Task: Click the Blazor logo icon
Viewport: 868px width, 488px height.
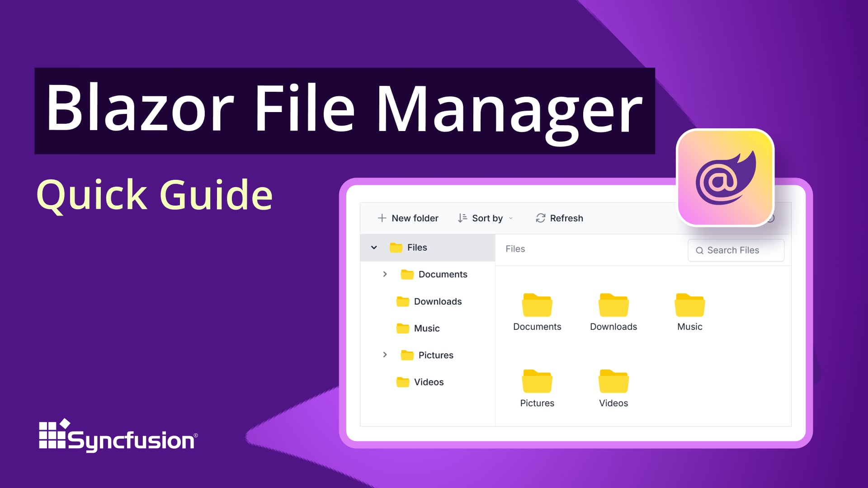Action: (x=726, y=177)
